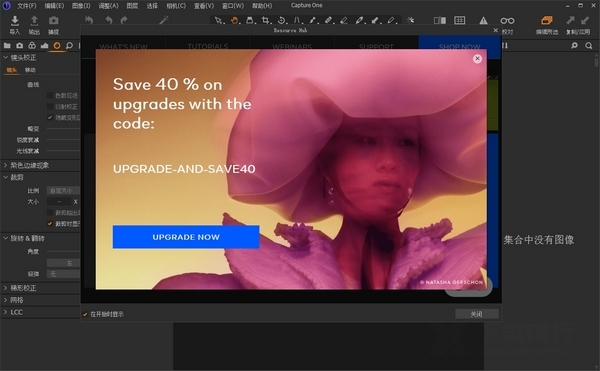Click the 畸变 distortion slider
The image size is (600, 371).
click(63, 129)
